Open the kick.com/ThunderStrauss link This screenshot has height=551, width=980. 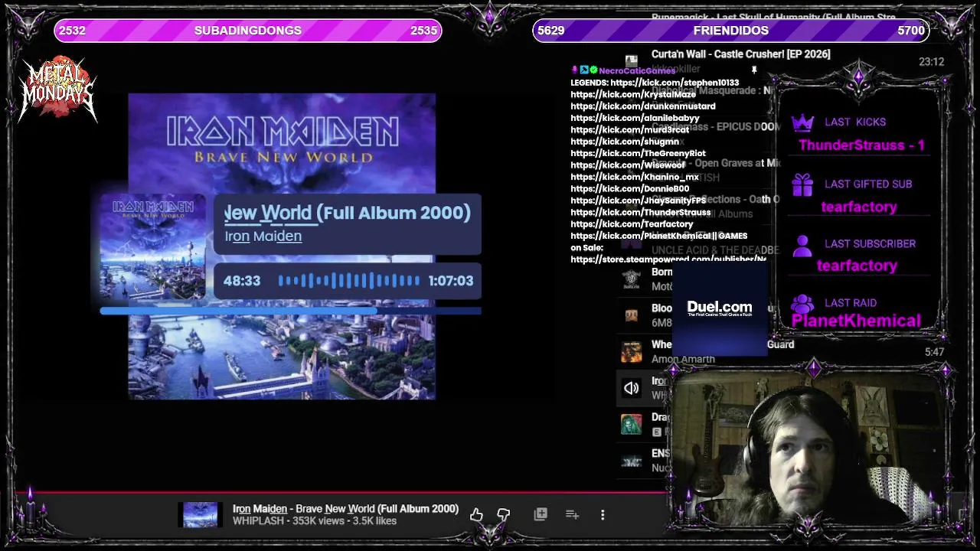[641, 212]
